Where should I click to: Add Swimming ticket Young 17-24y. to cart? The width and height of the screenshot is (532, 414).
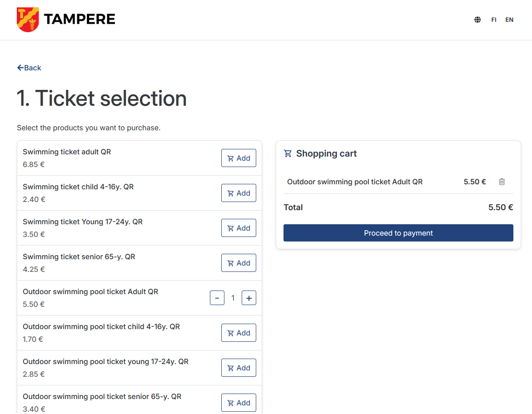tap(239, 228)
